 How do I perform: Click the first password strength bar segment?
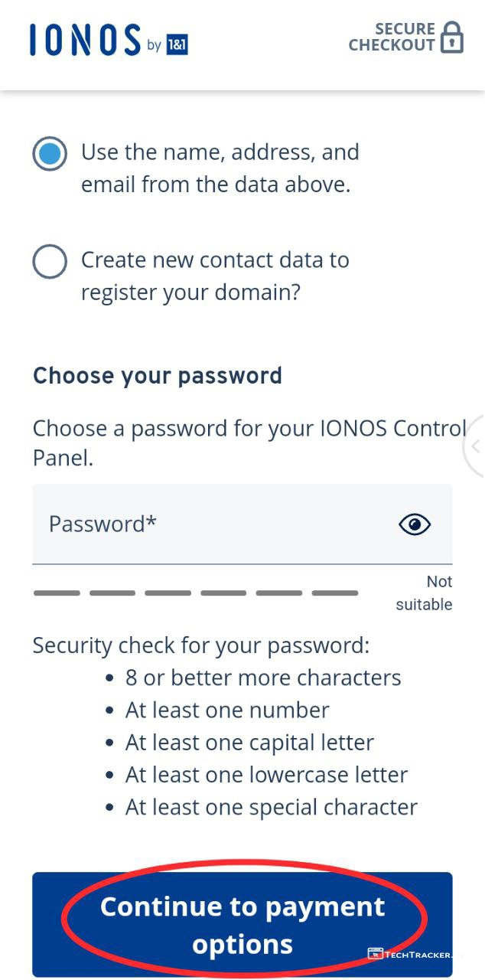tap(57, 593)
